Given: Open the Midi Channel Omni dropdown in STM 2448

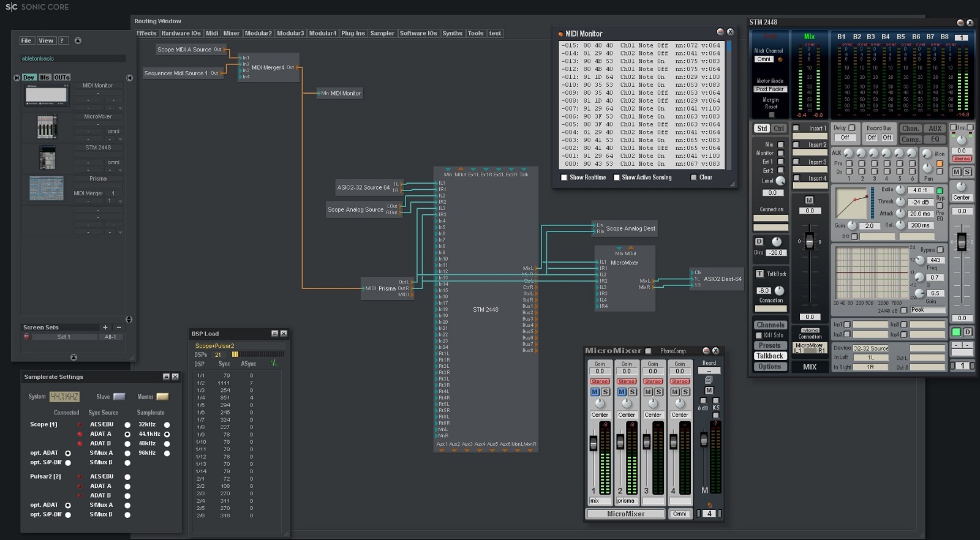Looking at the screenshot, I should (764, 59).
